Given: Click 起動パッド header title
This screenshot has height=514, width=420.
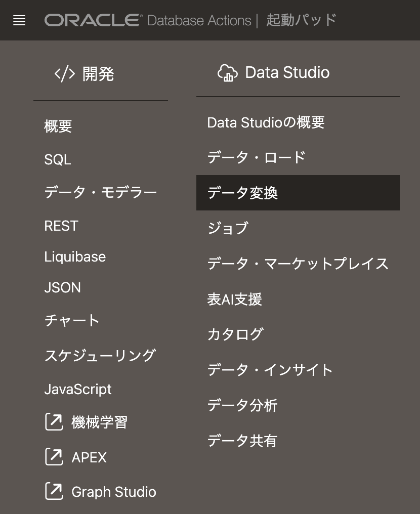Looking at the screenshot, I should click(x=301, y=20).
